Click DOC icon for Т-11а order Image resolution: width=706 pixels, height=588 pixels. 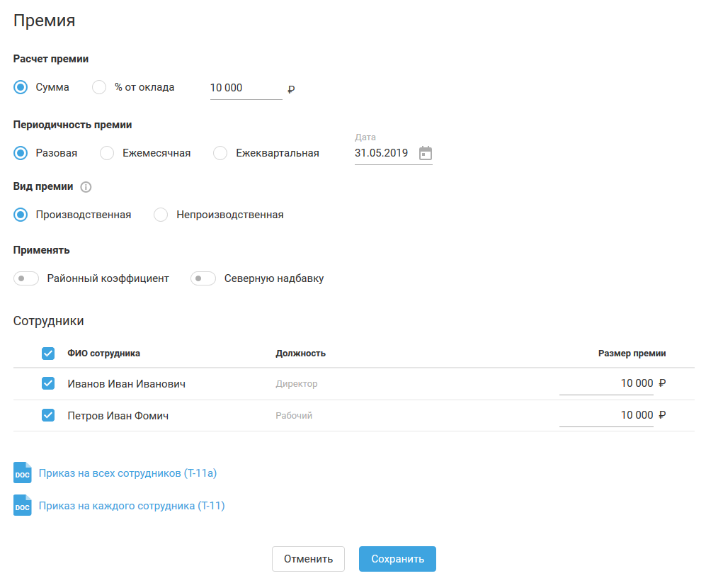[x=22, y=473]
